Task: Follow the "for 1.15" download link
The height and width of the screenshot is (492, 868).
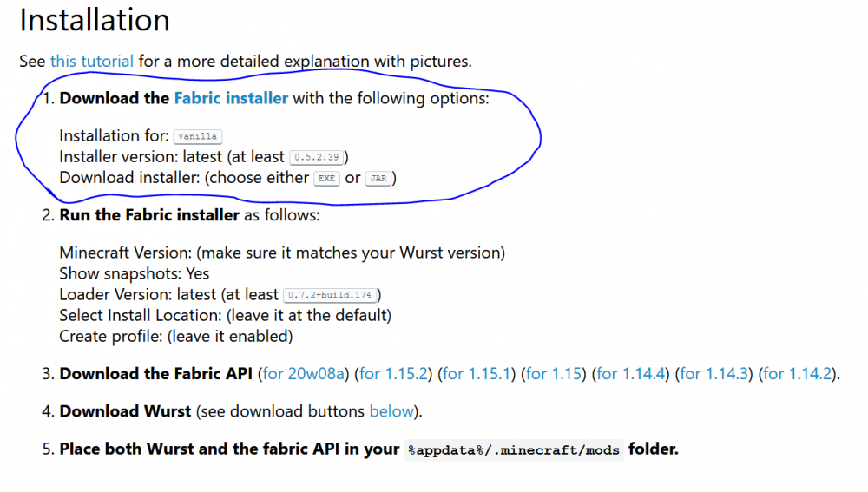Action: (556, 374)
